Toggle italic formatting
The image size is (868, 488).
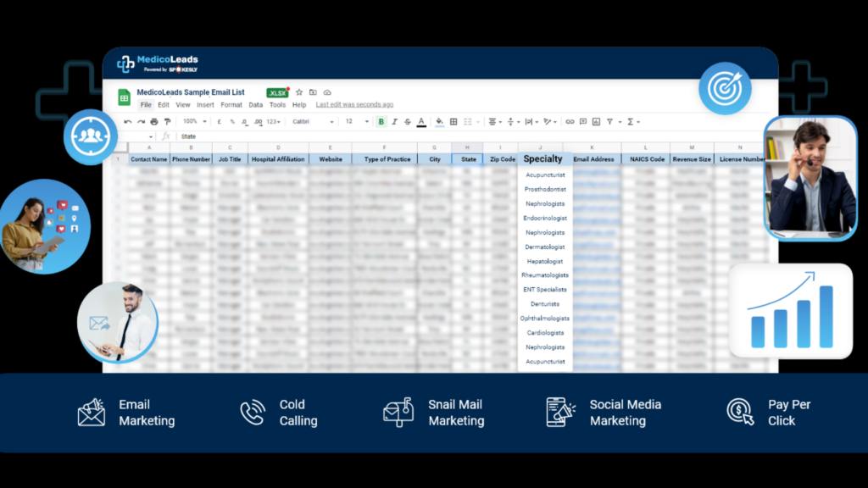(394, 121)
